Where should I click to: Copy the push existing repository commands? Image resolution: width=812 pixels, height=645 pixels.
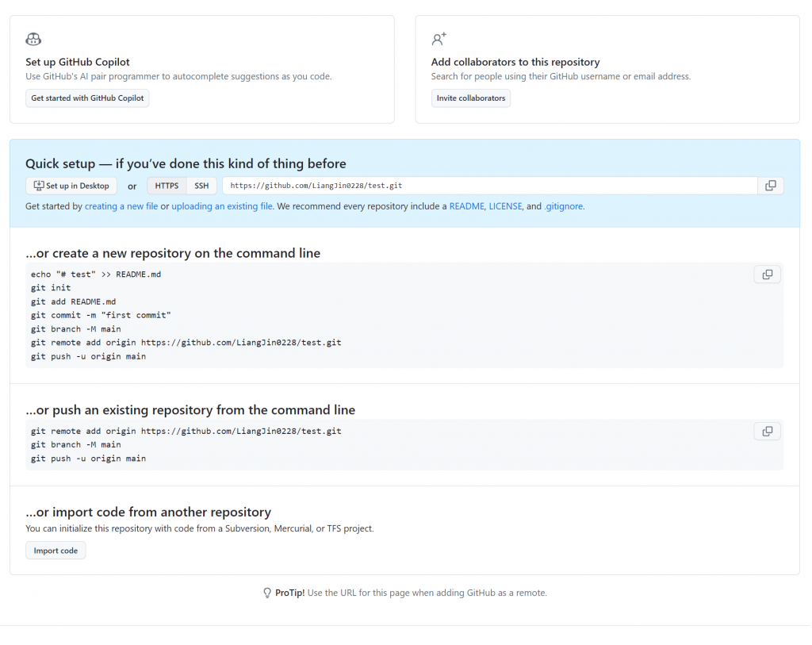click(x=767, y=432)
